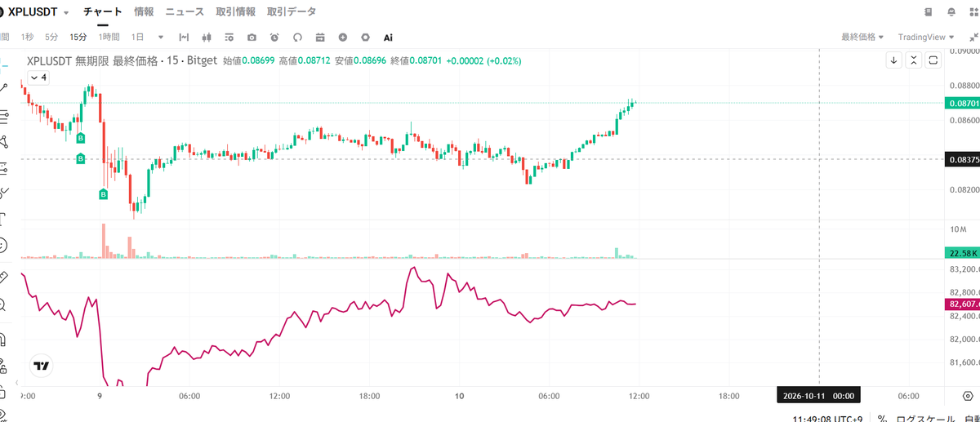Open the emoji smiley tool
The image size is (980, 422).
3,245
